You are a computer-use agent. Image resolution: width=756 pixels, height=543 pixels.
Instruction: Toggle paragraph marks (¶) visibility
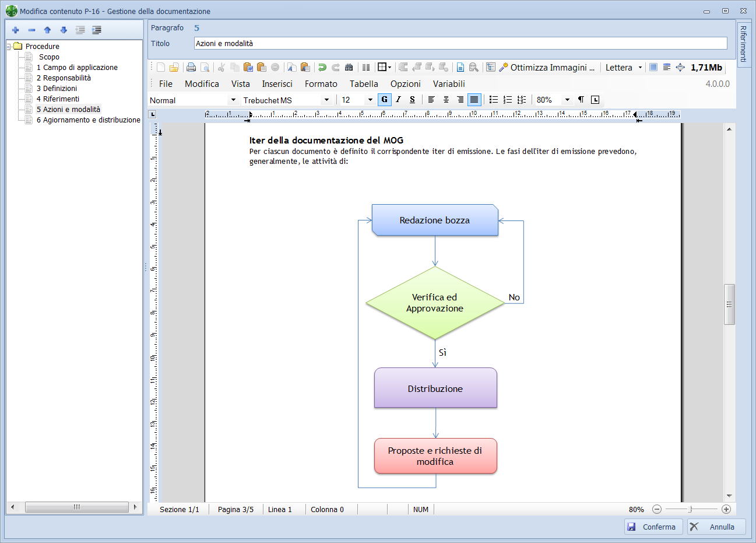pos(581,100)
